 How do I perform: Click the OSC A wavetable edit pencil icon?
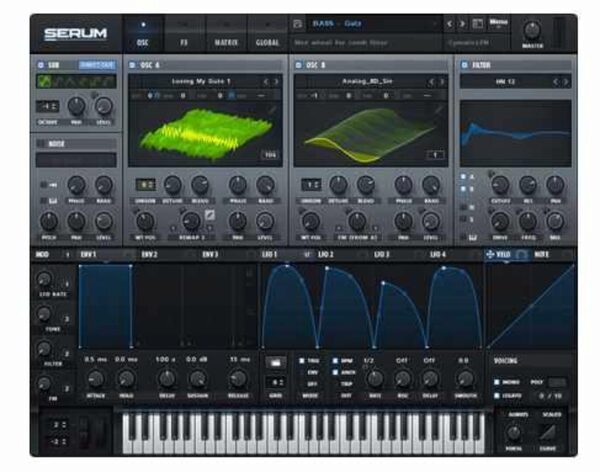coord(273,106)
